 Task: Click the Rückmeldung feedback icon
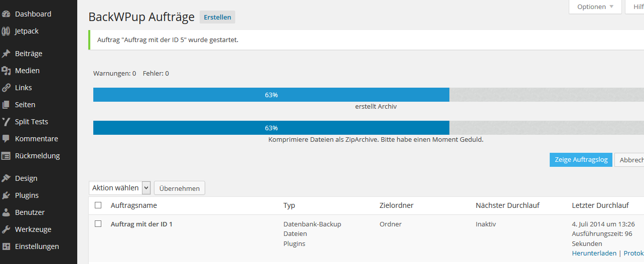coord(6,156)
